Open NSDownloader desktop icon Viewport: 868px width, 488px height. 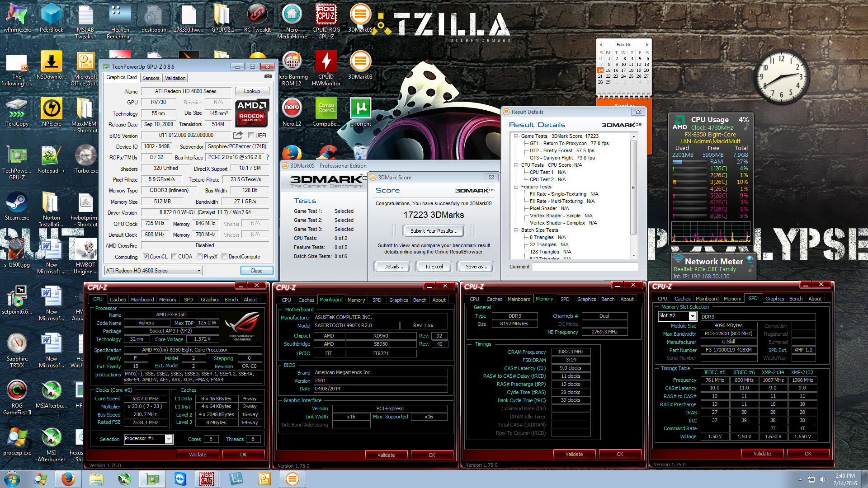pos(52,65)
